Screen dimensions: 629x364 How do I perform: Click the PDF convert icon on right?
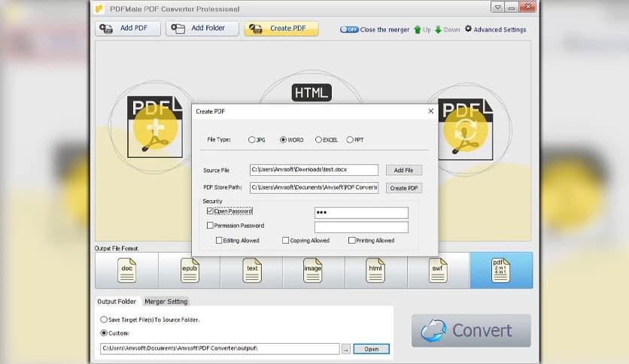tap(465, 129)
